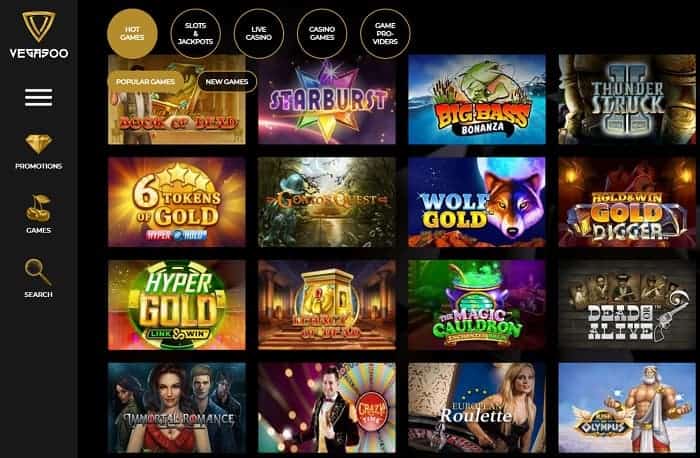Click the New Games filter button

click(x=227, y=82)
